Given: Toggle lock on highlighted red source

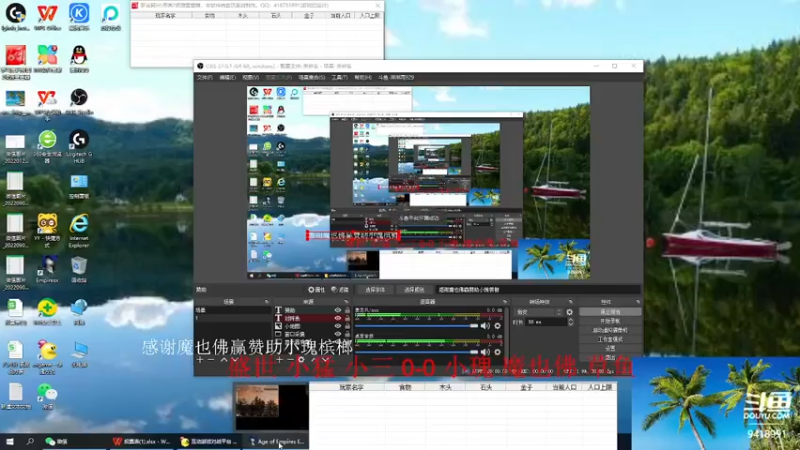Looking at the screenshot, I should 347,318.
